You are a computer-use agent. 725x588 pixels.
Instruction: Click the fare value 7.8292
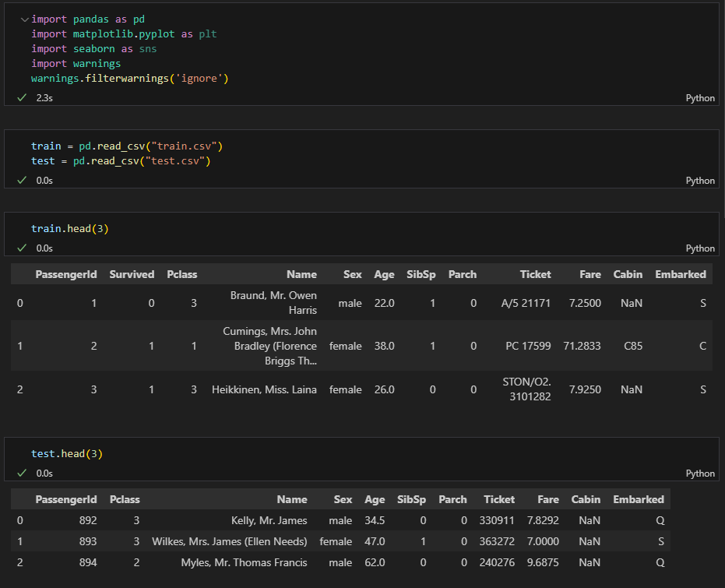[543, 520]
